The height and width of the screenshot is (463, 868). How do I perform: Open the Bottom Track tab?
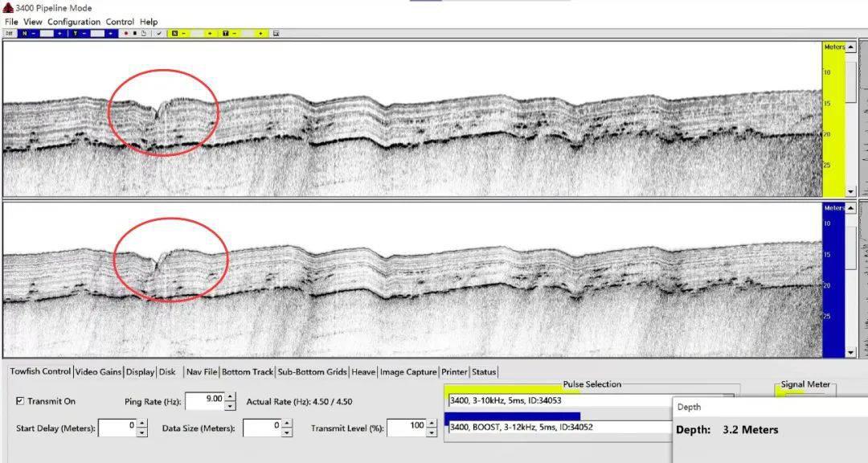248,371
